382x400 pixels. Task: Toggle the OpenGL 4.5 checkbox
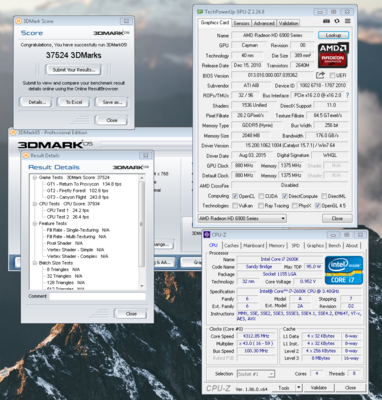tap(318, 206)
